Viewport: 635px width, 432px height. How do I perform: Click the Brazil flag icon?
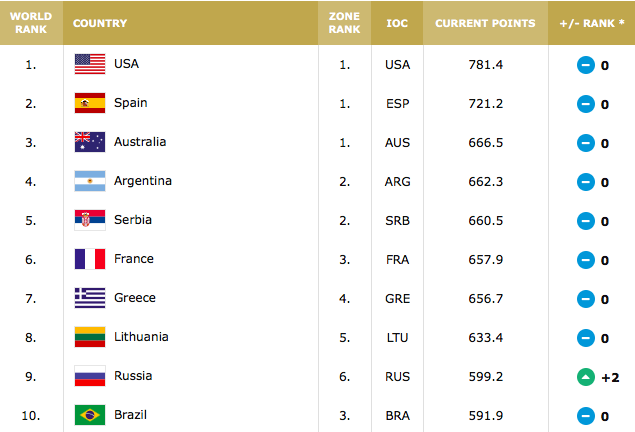90,414
